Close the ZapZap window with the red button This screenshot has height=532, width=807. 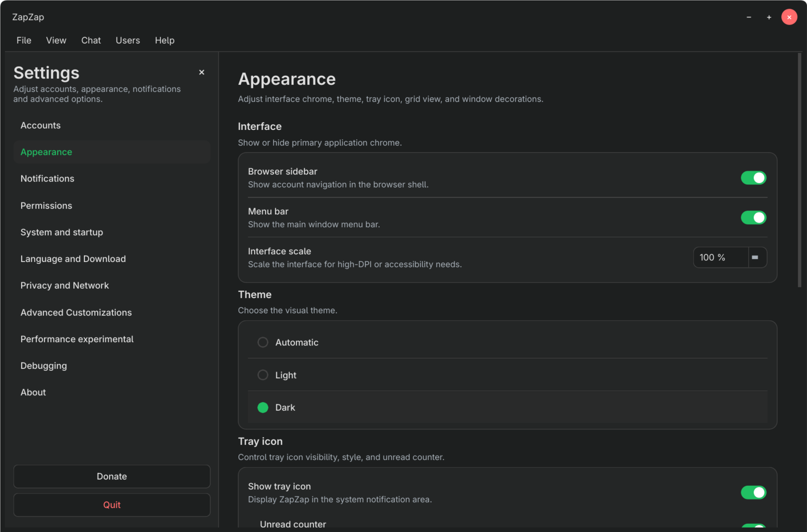pyautogui.click(x=789, y=17)
